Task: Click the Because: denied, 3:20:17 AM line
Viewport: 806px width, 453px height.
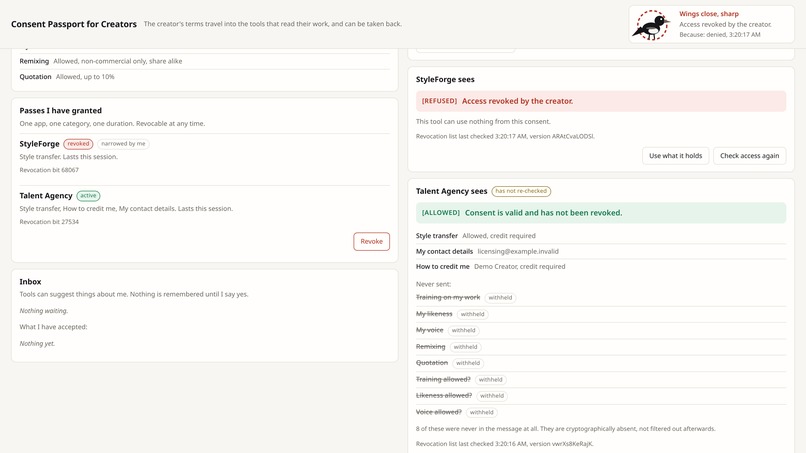Action: pyautogui.click(x=720, y=35)
